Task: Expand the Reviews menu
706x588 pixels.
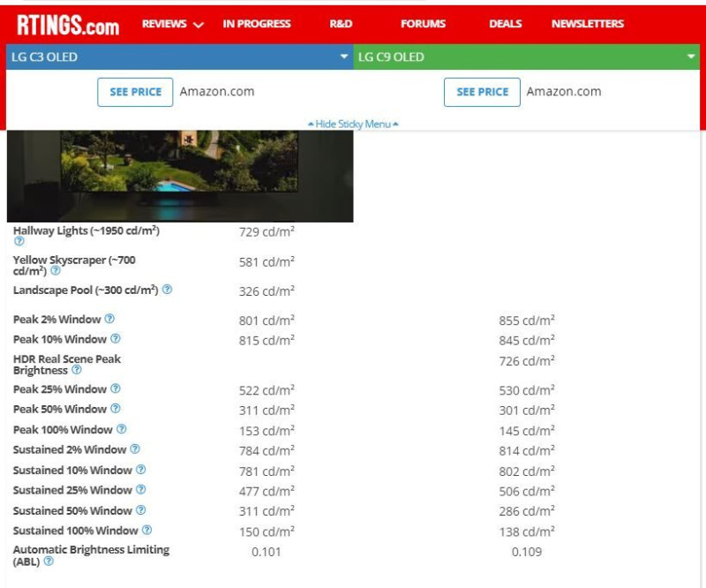Action: [173, 24]
